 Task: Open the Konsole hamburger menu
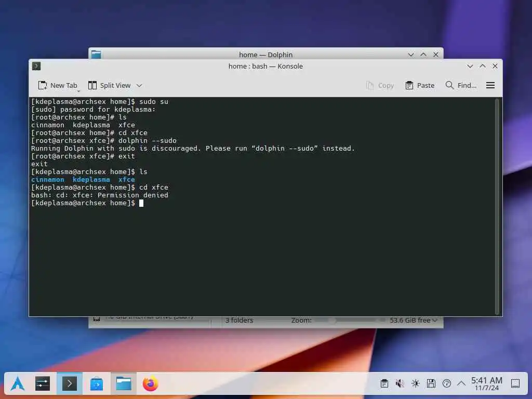click(x=490, y=86)
